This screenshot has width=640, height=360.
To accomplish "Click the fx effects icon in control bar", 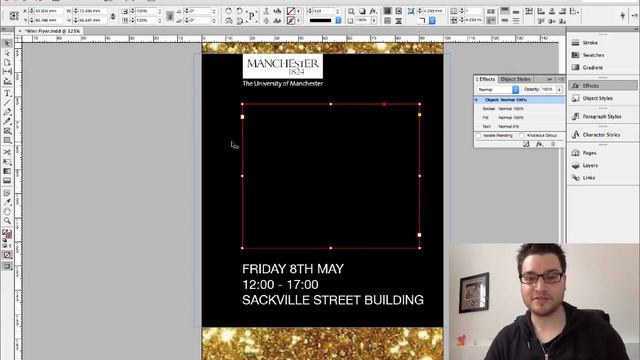I will point(373,11).
